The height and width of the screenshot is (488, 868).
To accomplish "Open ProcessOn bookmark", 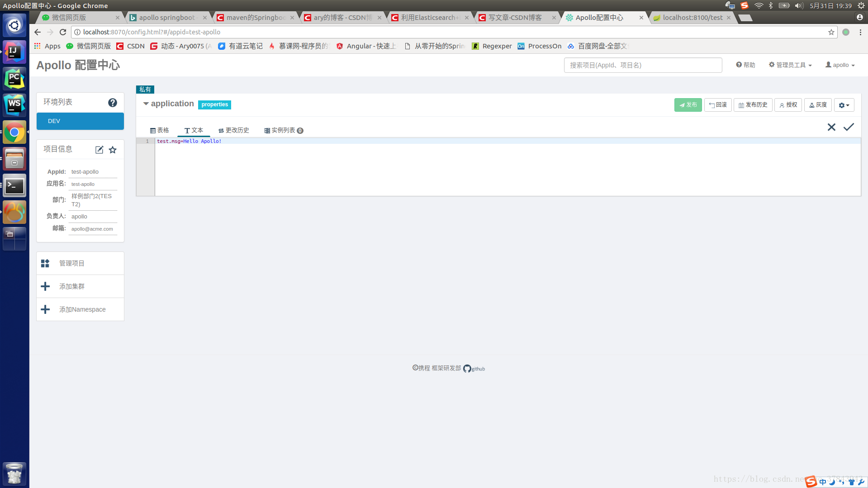I will click(539, 46).
